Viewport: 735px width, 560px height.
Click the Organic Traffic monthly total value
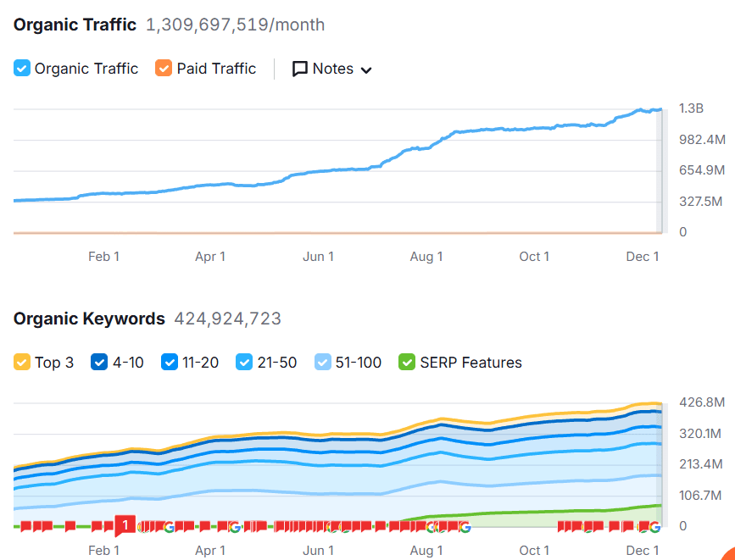pos(232,25)
